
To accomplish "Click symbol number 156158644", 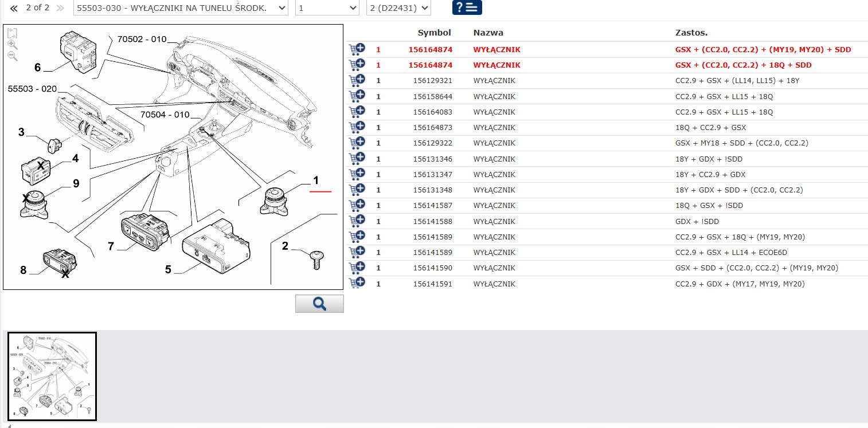I will coord(432,96).
